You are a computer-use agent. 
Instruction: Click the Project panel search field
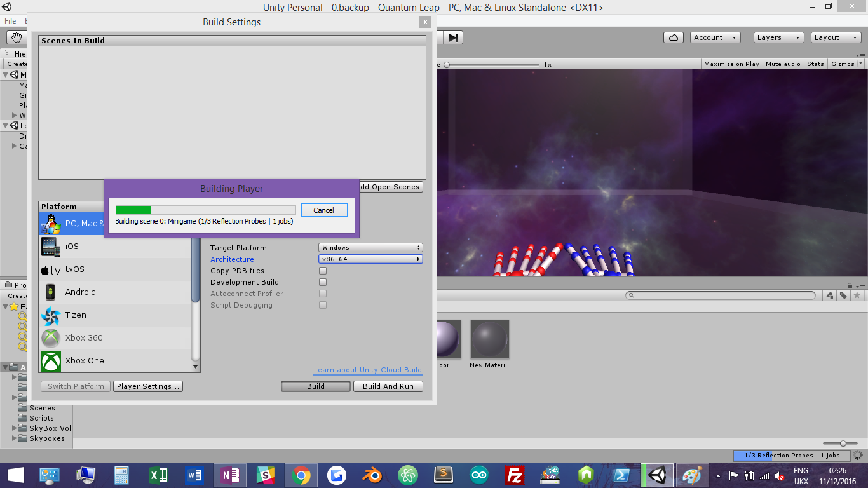[x=721, y=295]
